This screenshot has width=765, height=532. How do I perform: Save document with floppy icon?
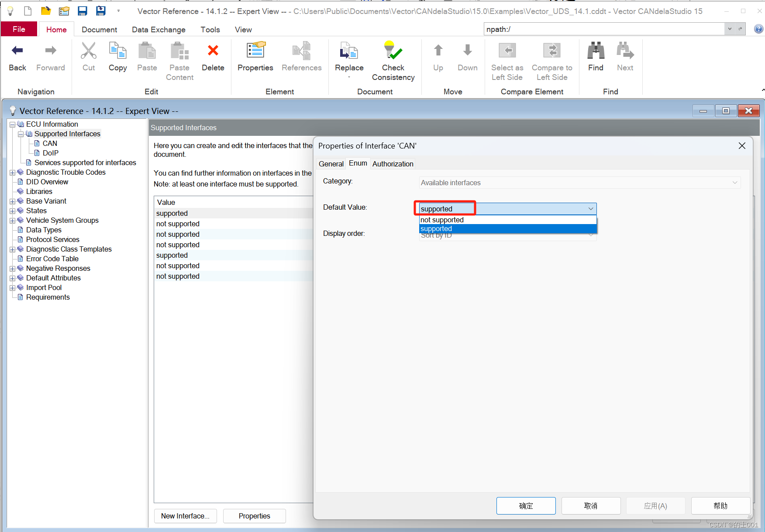tap(82, 11)
